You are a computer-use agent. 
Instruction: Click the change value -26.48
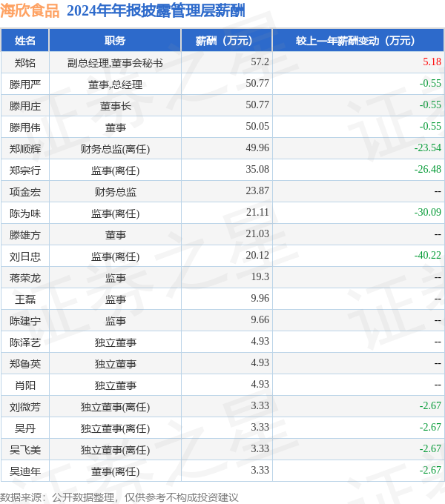click(428, 170)
